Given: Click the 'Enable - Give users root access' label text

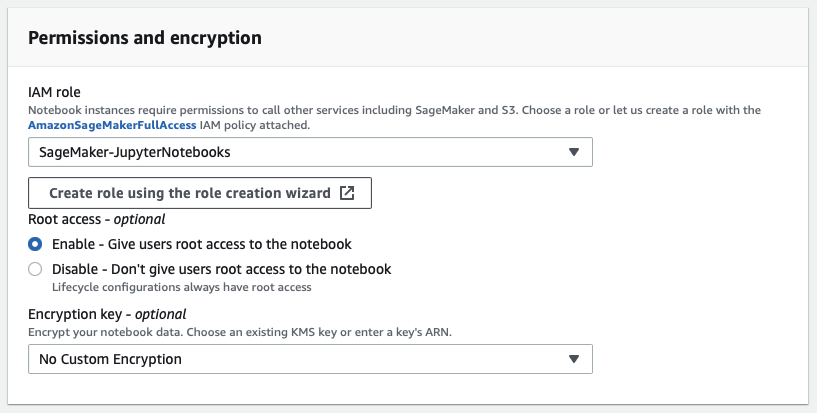Looking at the screenshot, I should [201, 244].
